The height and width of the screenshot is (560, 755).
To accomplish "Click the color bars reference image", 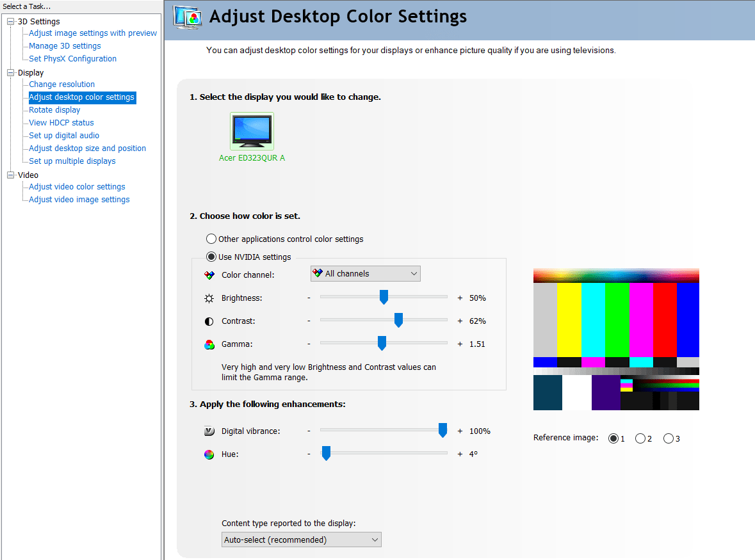I will 616,339.
